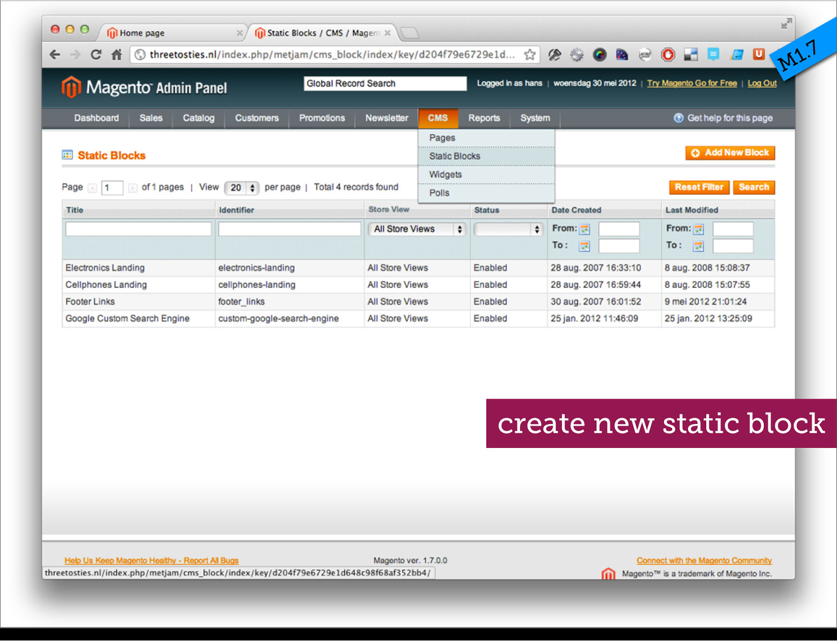Viewport: 837px width, 644px height.
Task: Open Report All Bugs footer link
Action: pyautogui.click(x=151, y=560)
